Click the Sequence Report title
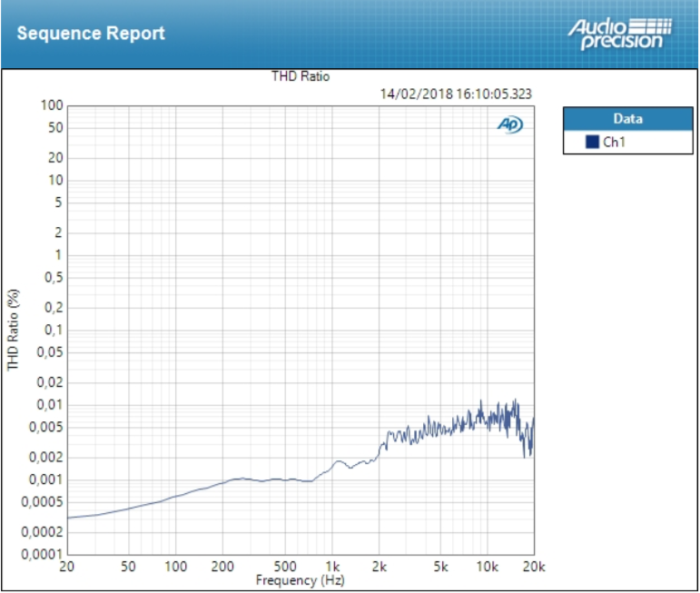Image resolution: width=700 pixels, height=593 pixels. click(91, 34)
